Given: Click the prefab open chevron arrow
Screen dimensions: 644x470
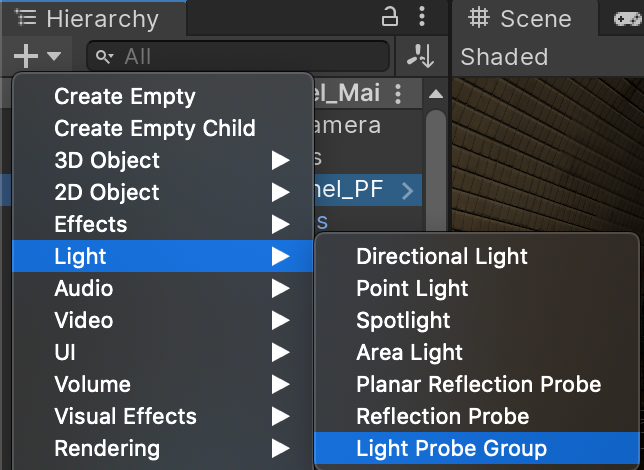Looking at the screenshot, I should 407,190.
